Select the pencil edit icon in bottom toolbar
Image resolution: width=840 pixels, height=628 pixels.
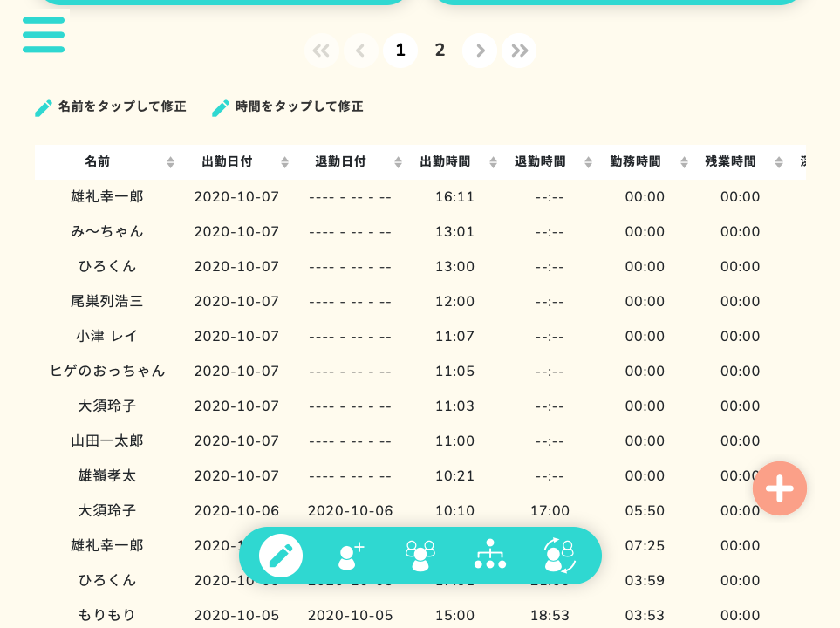pos(281,556)
